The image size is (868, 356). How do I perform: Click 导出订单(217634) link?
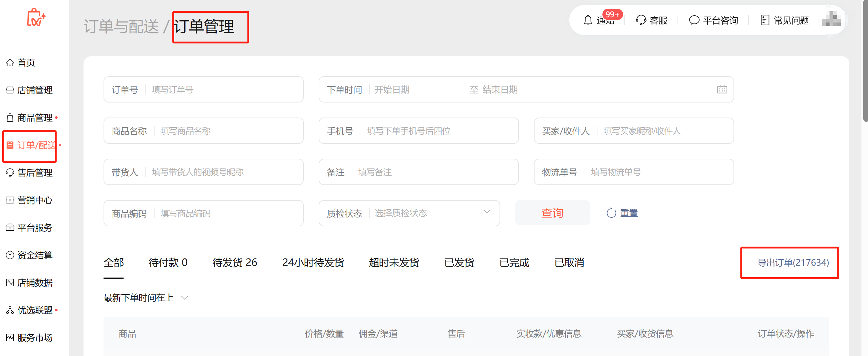(793, 263)
